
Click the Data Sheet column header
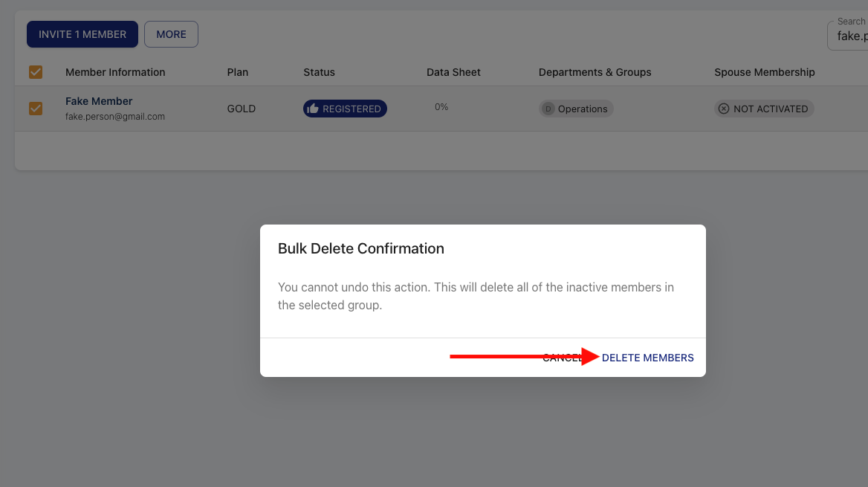pyautogui.click(x=453, y=72)
